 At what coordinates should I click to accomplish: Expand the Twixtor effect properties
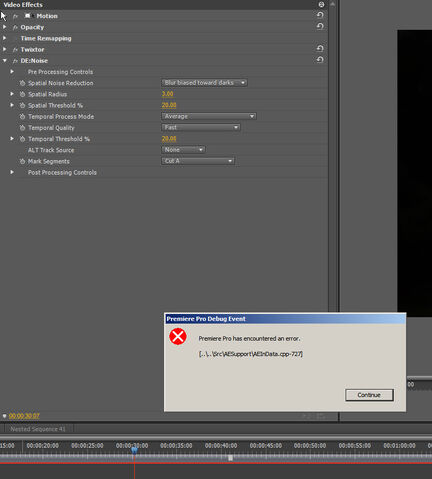pyautogui.click(x=4, y=49)
